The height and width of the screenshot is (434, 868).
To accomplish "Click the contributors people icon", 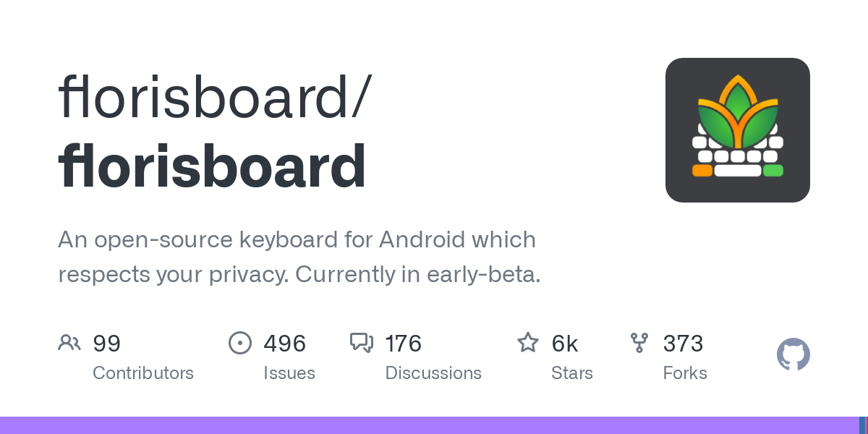I will [69, 343].
